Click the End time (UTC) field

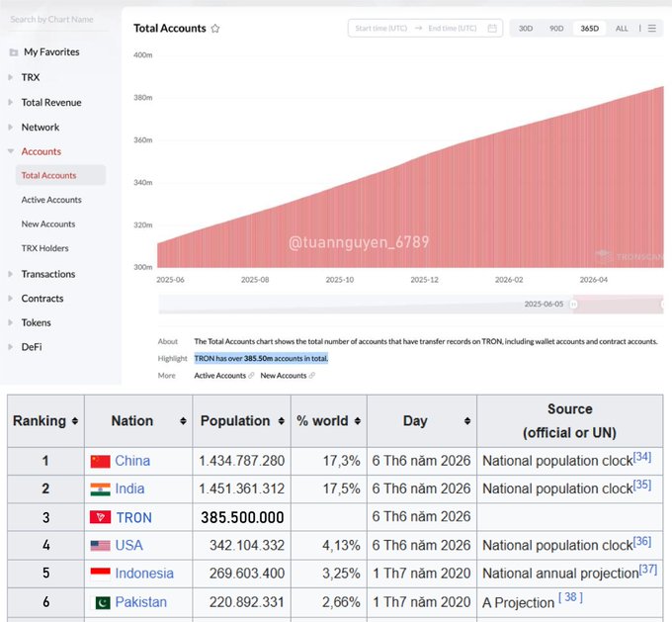pyautogui.click(x=453, y=29)
